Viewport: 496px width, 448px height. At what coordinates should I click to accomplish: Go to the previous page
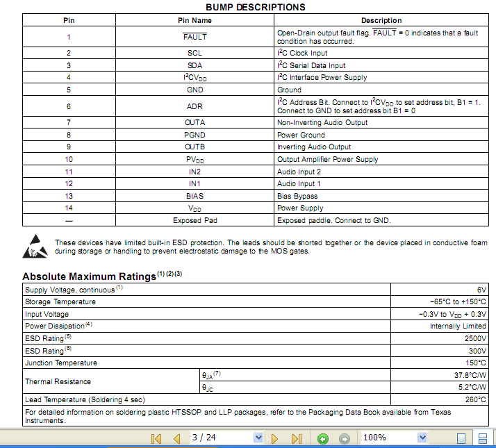[x=177, y=438]
